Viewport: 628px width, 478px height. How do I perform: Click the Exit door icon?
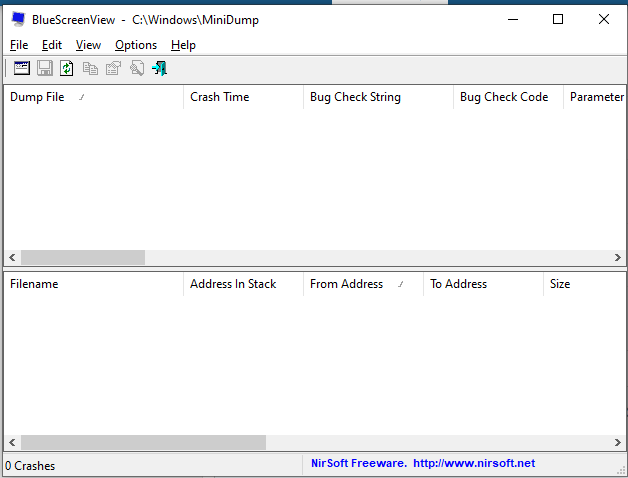coord(159,68)
